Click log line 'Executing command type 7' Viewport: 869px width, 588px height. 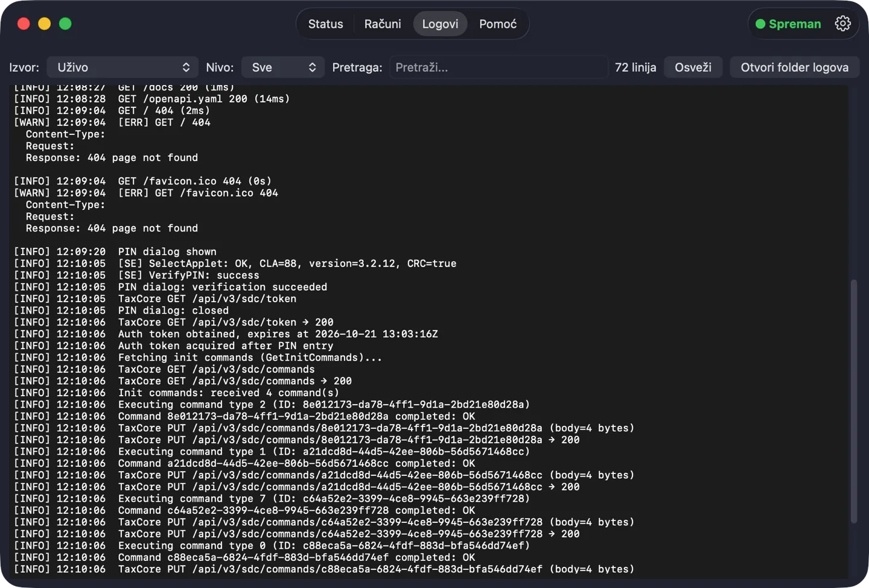[272, 499]
